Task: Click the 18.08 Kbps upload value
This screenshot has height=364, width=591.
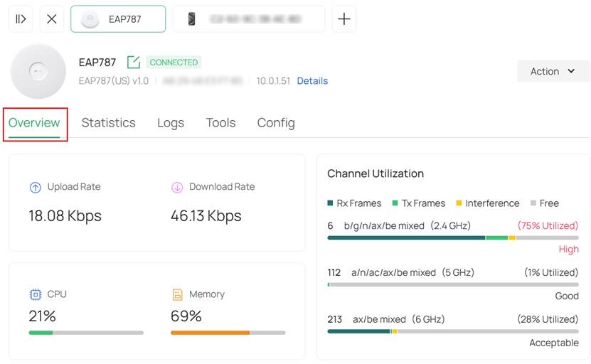Action: pos(65,216)
